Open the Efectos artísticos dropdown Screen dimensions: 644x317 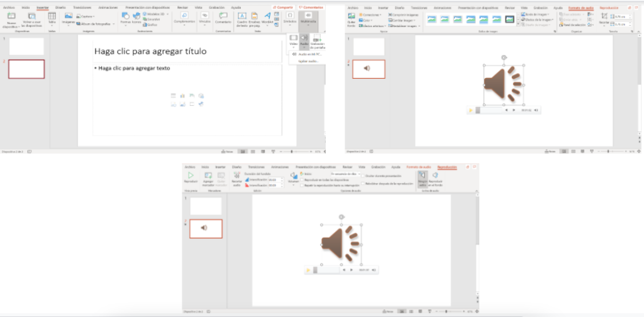click(372, 25)
